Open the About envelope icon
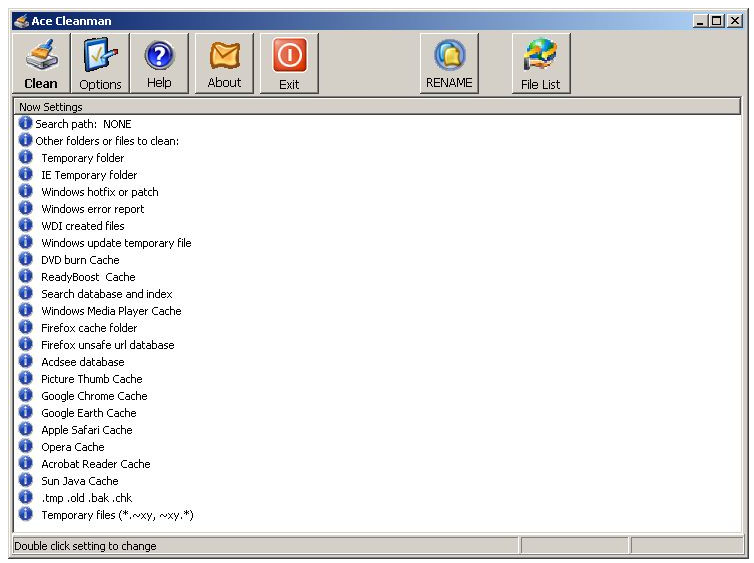Screen dimensions: 754x563 pyautogui.click(x=224, y=63)
